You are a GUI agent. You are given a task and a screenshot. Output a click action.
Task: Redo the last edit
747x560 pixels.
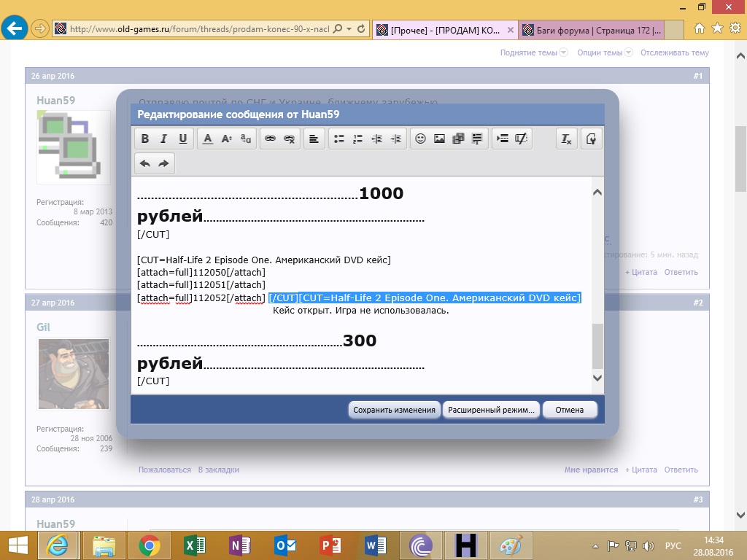[164, 163]
